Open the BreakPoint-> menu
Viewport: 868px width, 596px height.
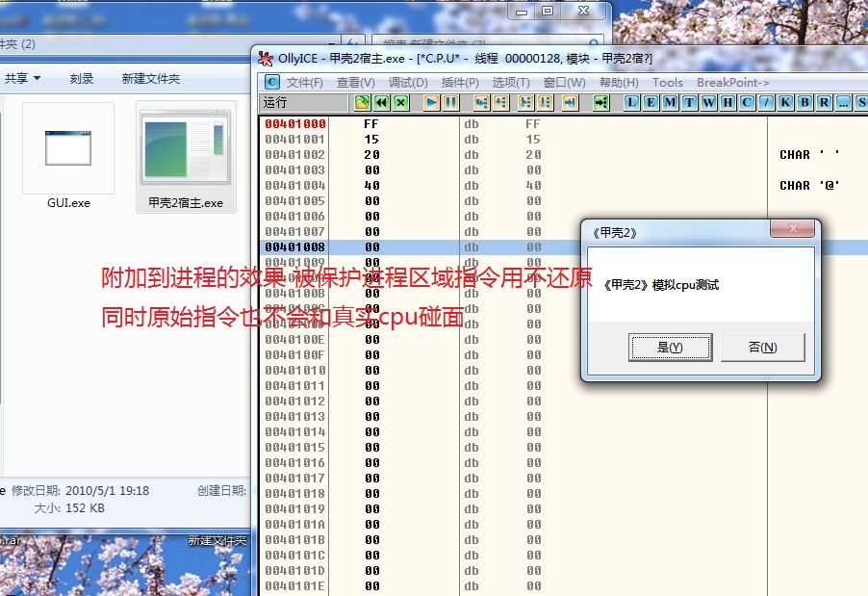733,83
